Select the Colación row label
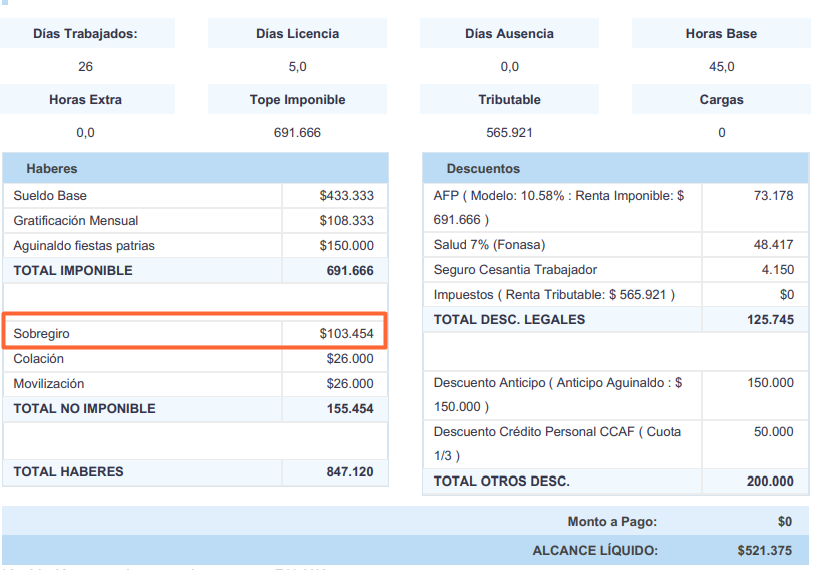The height and width of the screenshot is (570, 817). tap(39, 358)
